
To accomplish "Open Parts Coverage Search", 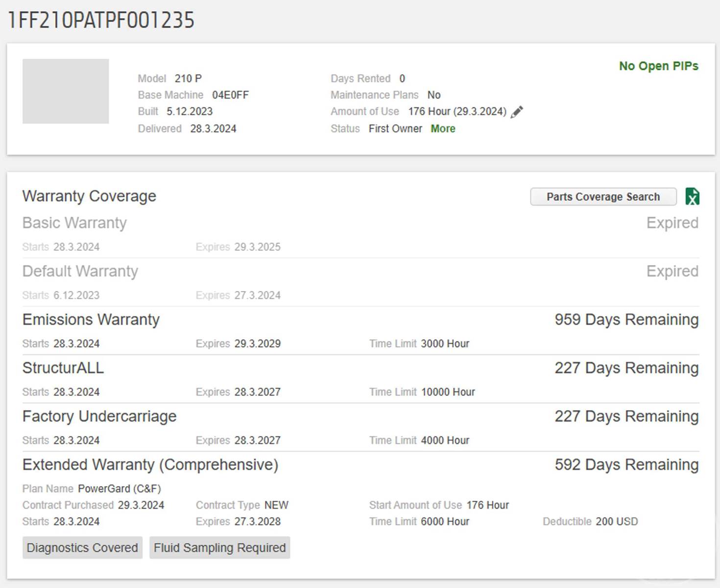I will tap(603, 196).
